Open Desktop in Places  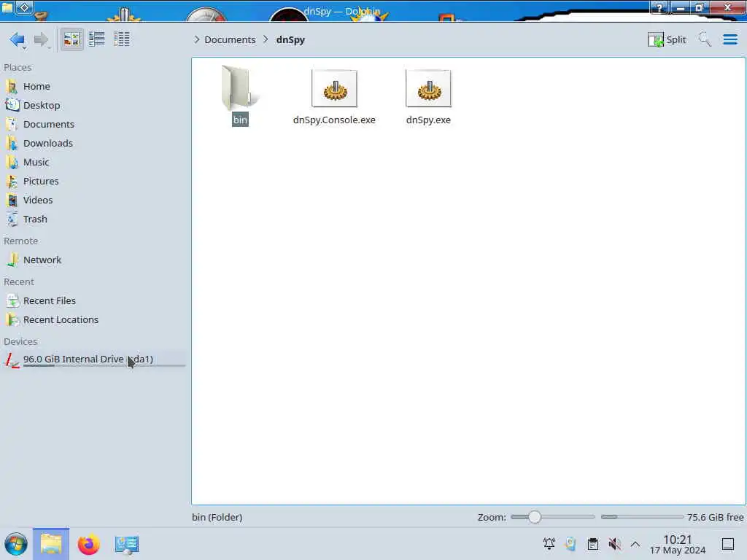click(x=93, y=105)
